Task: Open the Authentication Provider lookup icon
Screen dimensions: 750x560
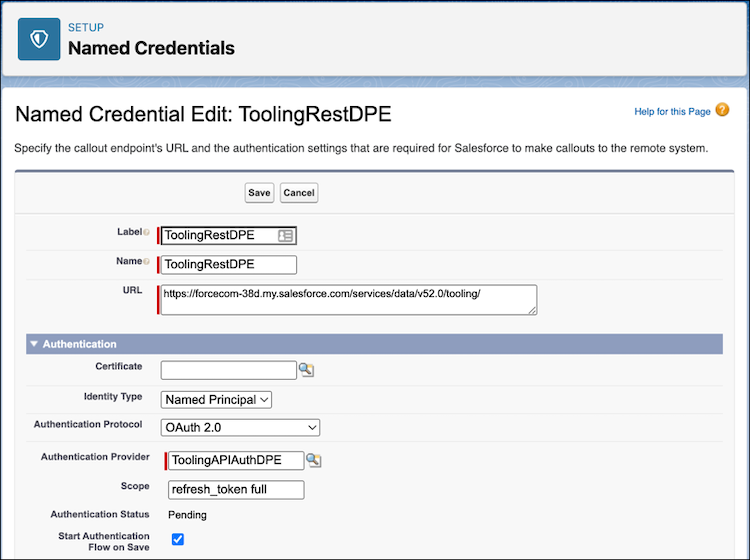Action: point(314,461)
